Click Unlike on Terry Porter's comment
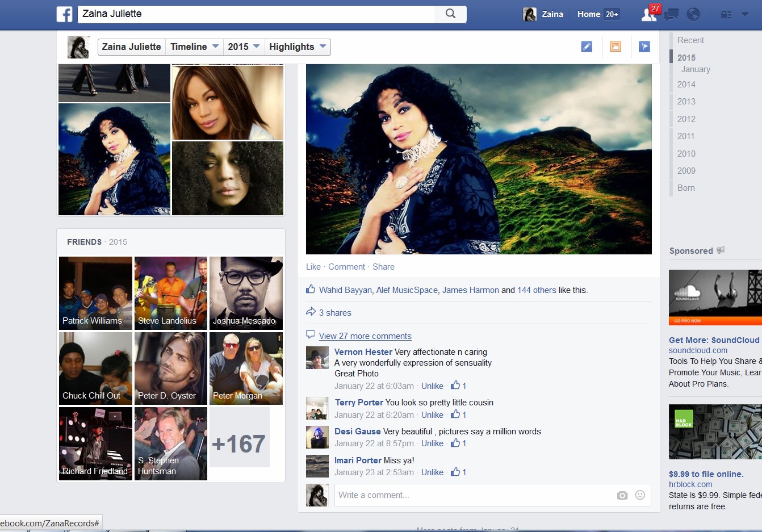The height and width of the screenshot is (532, 762). tap(432, 415)
